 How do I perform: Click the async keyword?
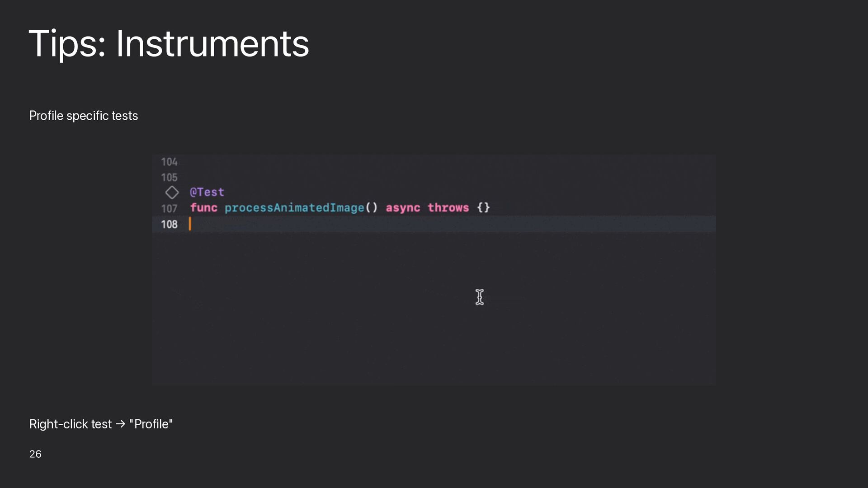click(403, 208)
